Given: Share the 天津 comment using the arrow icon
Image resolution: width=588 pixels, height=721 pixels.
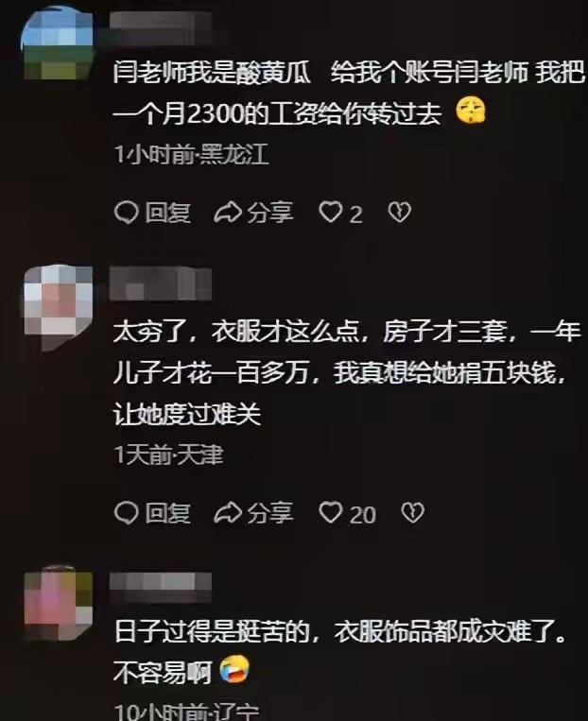Looking at the screenshot, I should 228,513.
